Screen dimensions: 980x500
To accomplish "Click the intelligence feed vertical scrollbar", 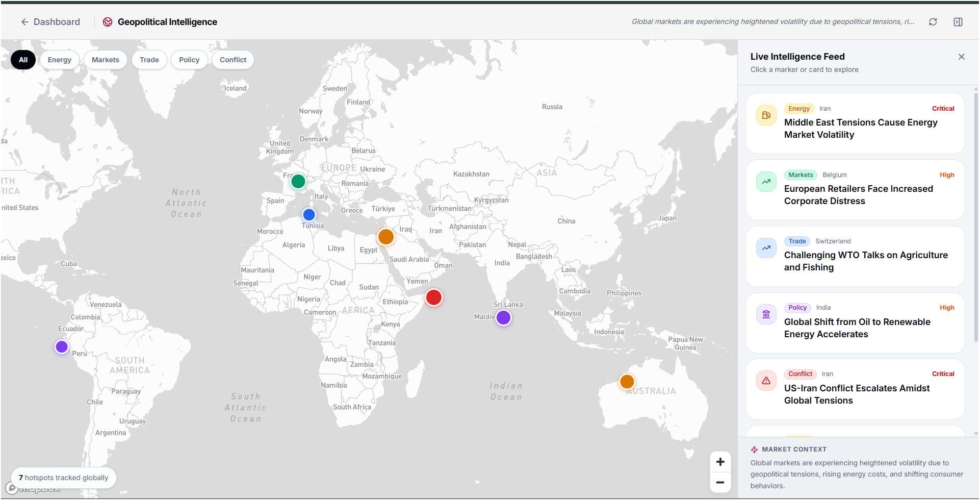I will [976, 217].
